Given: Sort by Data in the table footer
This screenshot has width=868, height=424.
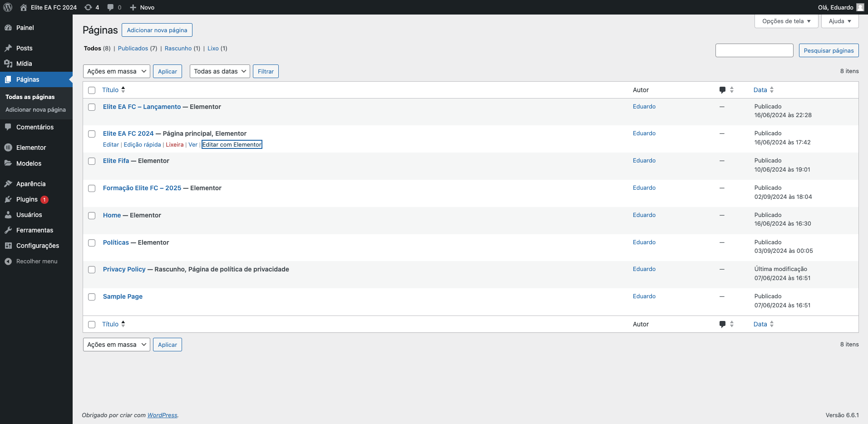Looking at the screenshot, I should tap(764, 324).
